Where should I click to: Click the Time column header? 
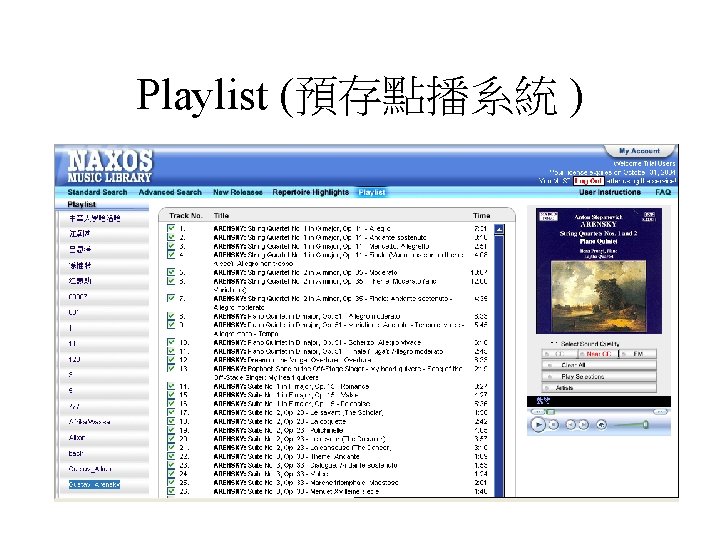click(x=481, y=215)
